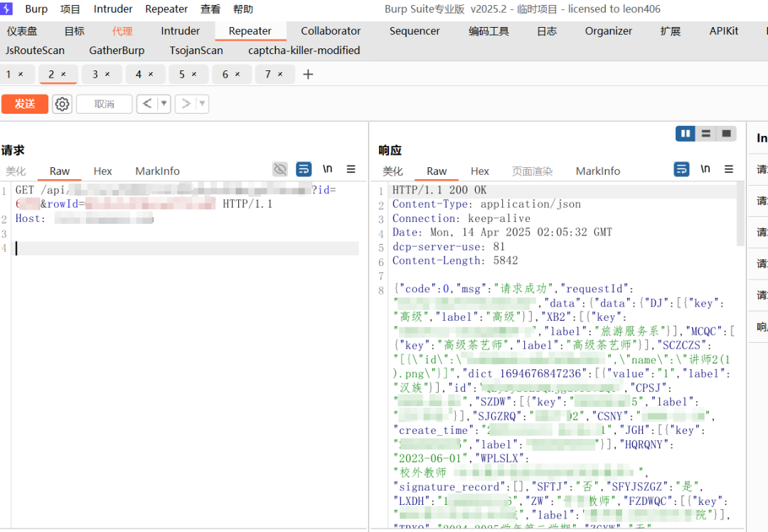768x532 pixels.
Task: Switch to Organizer tab
Action: tap(608, 31)
